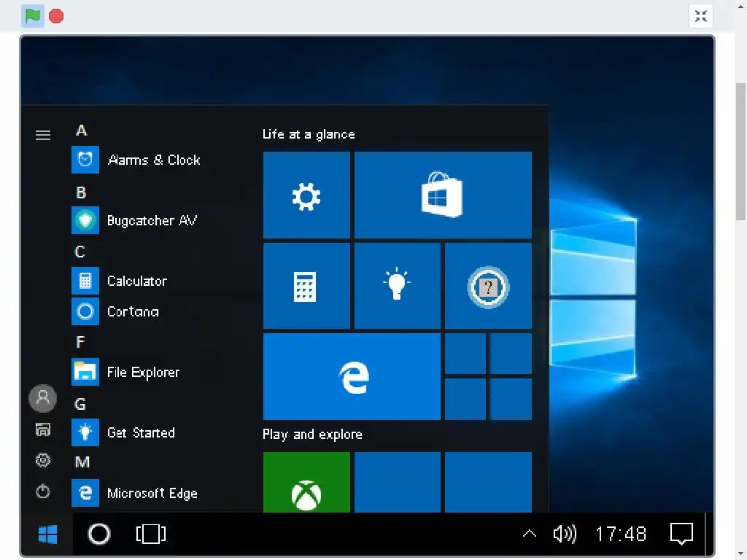Open File Explorer from app list

pyautogui.click(x=125, y=372)
